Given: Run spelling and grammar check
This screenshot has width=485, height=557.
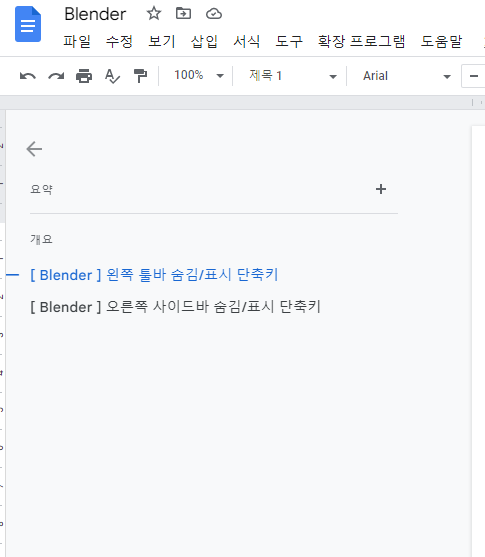Looking at the screenshot, I should tap(112, 76).
